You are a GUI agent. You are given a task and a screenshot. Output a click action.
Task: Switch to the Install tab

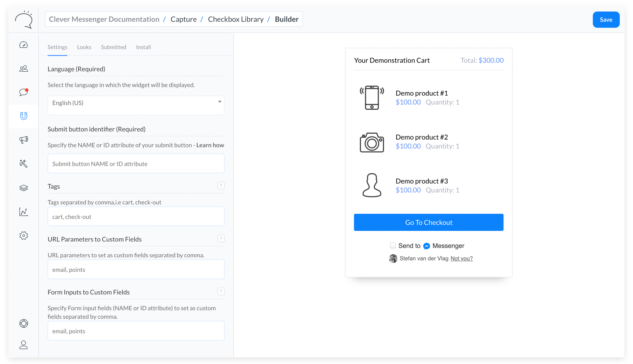coord(143,47)
